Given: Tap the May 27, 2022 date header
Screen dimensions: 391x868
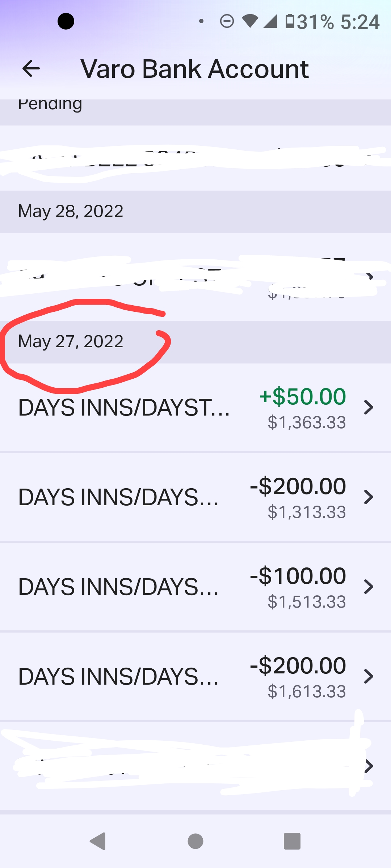Looking at the screenshot, I should coord(71,341).
